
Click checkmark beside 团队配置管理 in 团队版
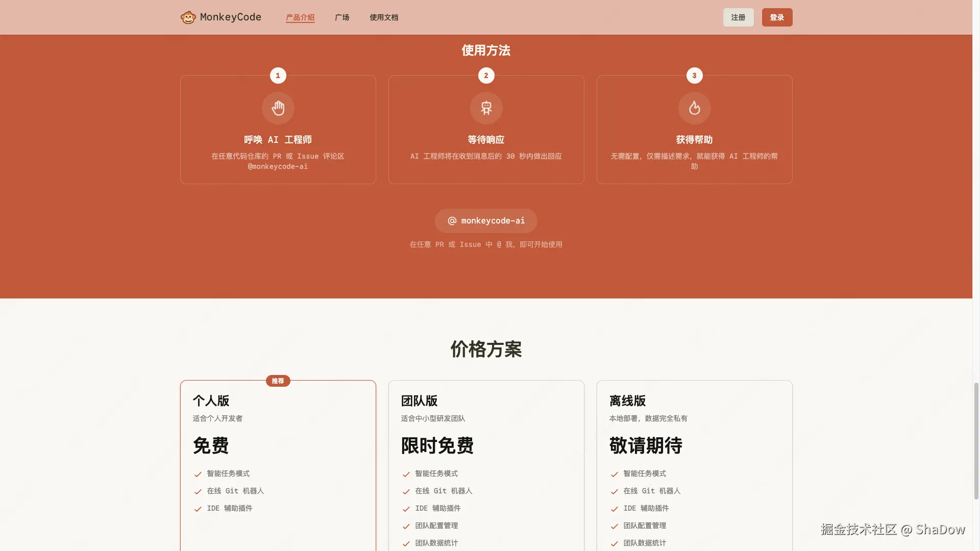406,527
